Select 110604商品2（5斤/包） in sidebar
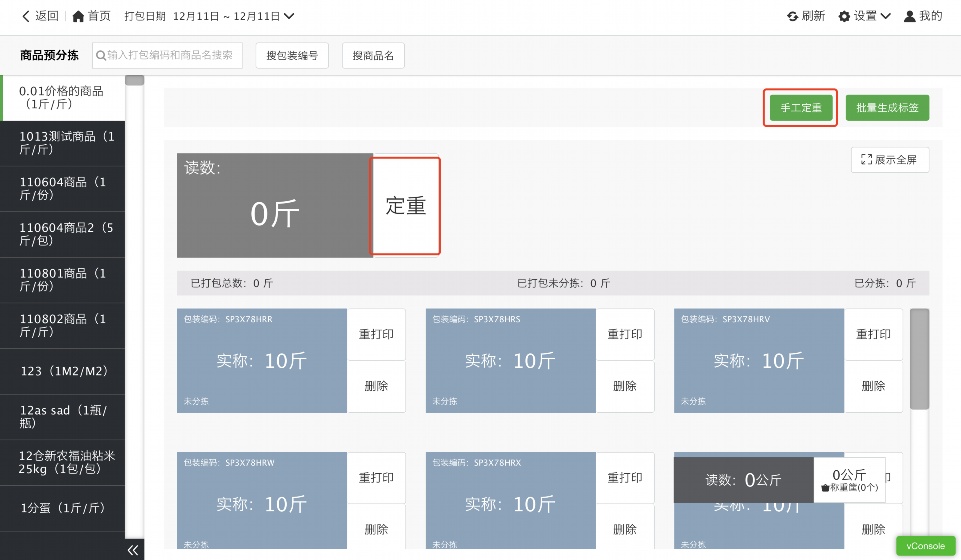961x560 pixels. coord(63,234)
